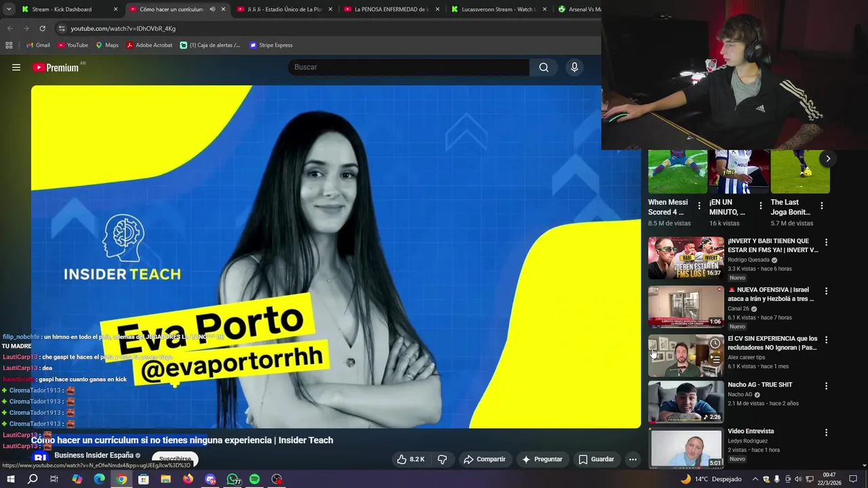Go back with the browser back arrow
The width and height of the screenshot is (868, 488).
(9, 28)
